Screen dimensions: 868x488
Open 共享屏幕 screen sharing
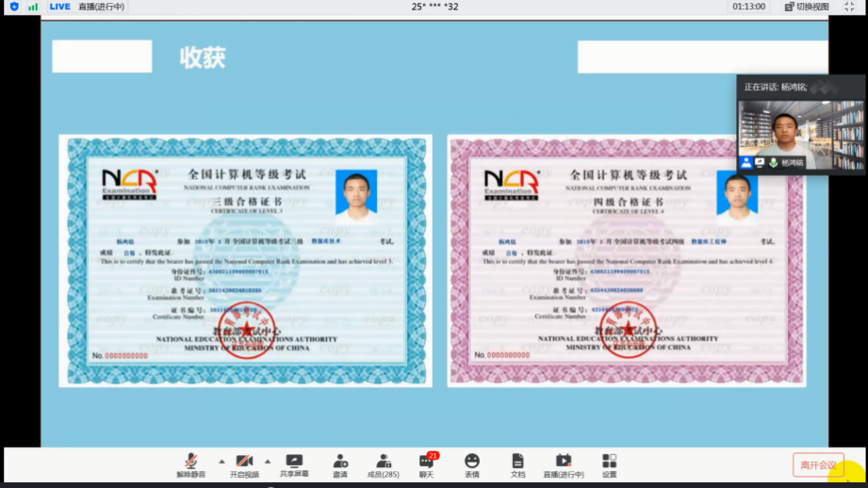pos(294,466)
